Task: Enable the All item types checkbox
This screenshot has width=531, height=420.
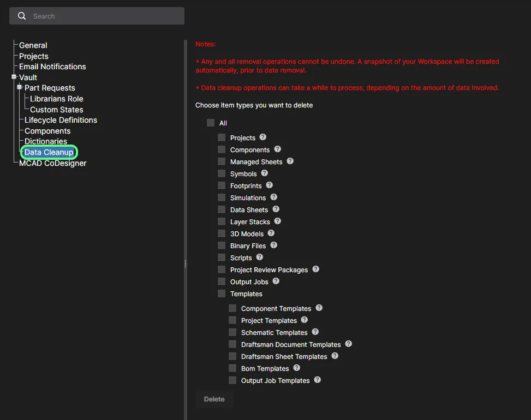Action: tap(211, 123)
